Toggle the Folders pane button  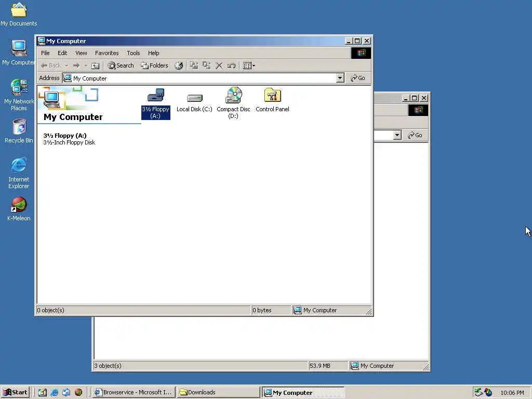click(x=154, y=65)
